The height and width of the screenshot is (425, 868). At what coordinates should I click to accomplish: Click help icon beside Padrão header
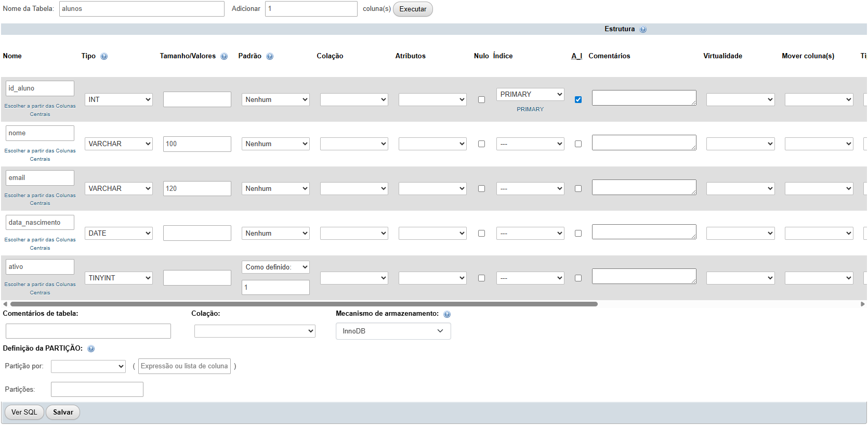pyautogui.click(x=270, y=57)
